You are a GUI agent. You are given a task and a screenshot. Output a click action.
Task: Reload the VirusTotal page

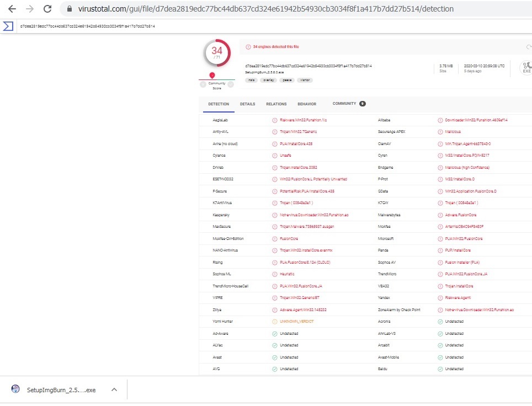coord(47,9)
